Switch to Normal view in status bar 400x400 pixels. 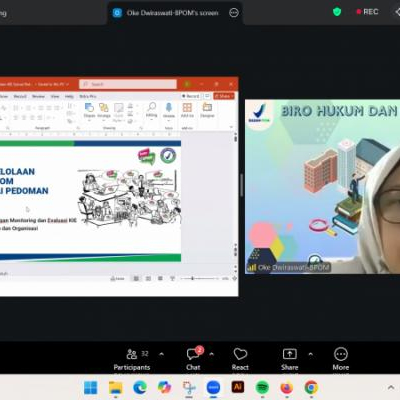click(x=136, y=278)
